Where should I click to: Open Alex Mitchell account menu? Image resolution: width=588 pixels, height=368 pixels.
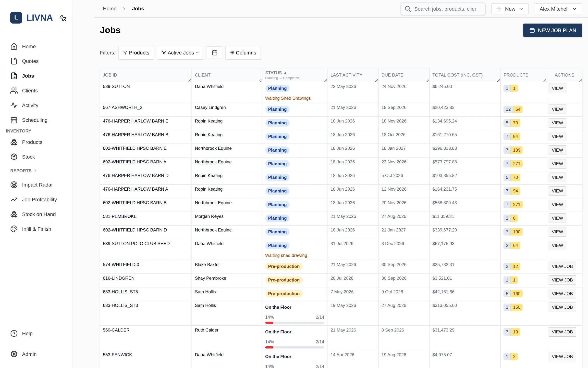(558, 9)
